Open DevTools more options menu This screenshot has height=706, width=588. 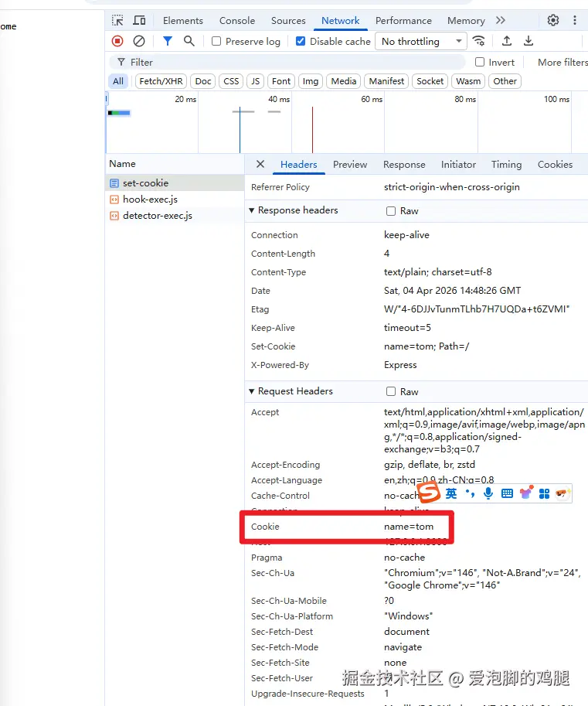click(x=575, y=20)
